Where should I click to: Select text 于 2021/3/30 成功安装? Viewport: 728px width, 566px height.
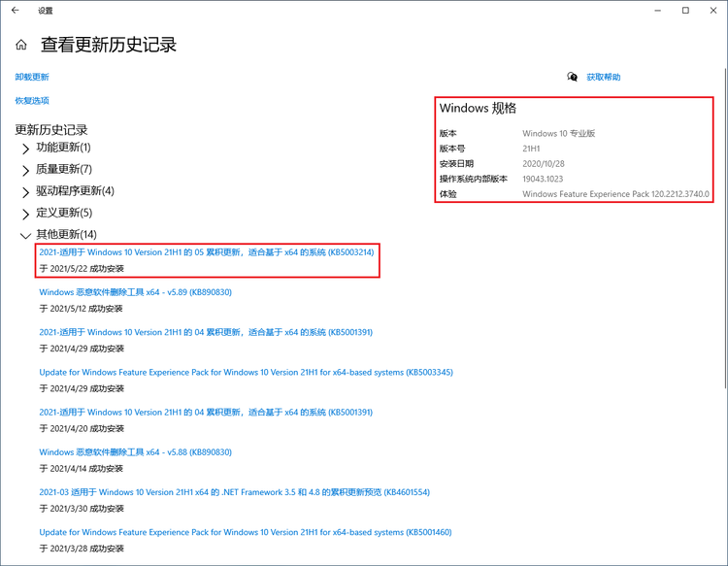(x=82, y=509)
